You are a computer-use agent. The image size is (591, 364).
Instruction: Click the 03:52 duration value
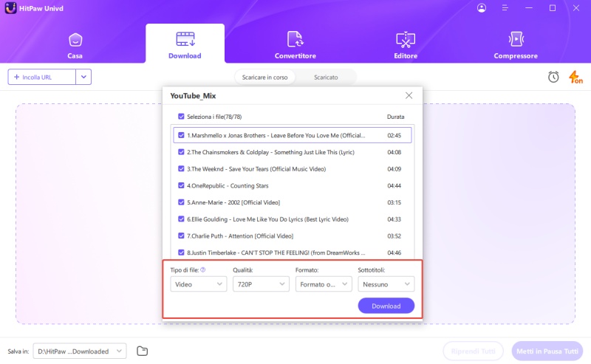[394, 236]
